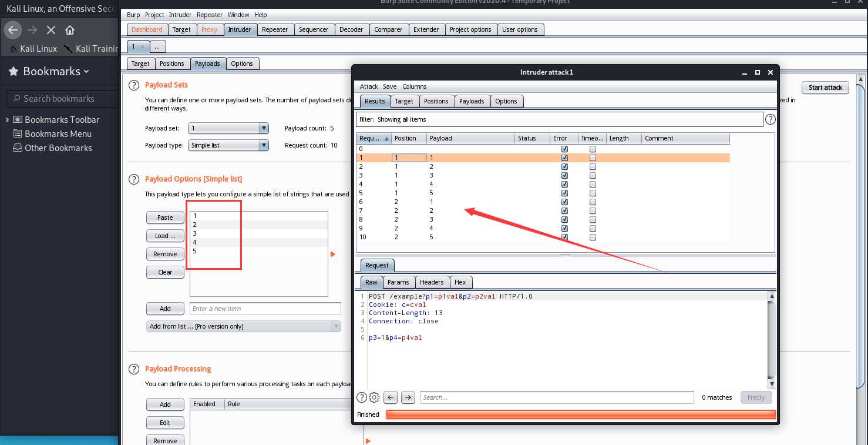Click the Load ... button
This screenshot has width=868, height=445.
click(x=165, y=236)
